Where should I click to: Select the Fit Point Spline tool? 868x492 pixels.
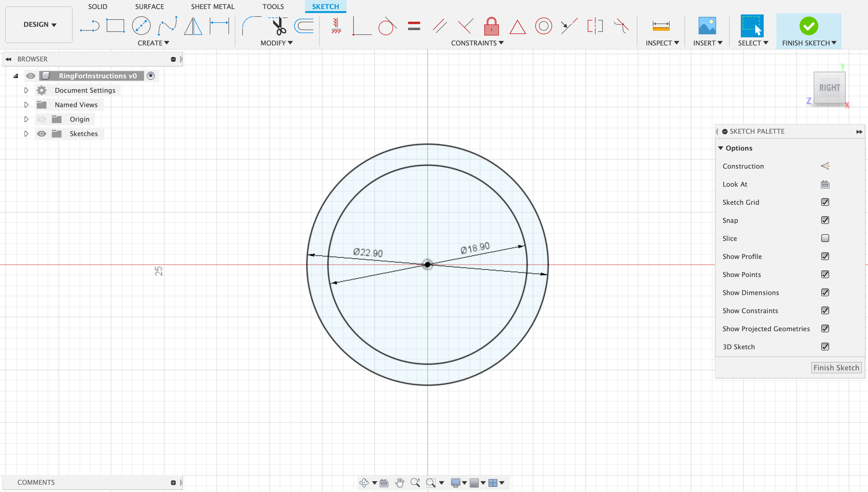(x=167, y=26)
